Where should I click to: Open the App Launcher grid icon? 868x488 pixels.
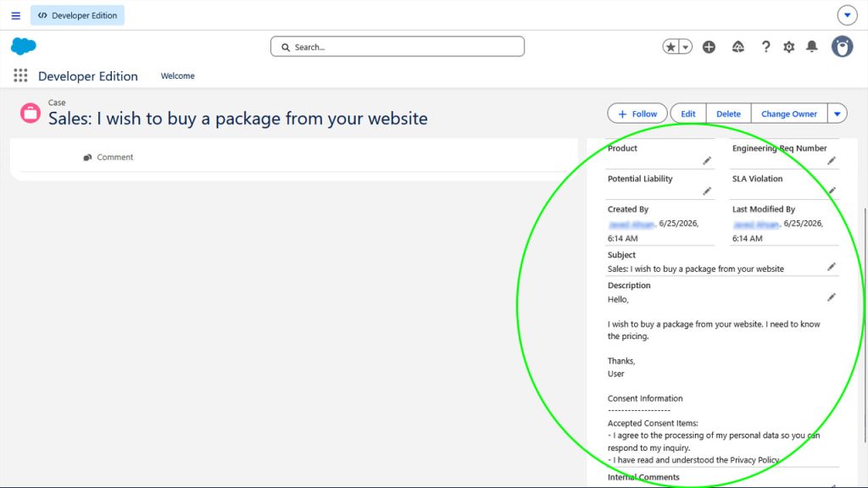pos(20,75)
